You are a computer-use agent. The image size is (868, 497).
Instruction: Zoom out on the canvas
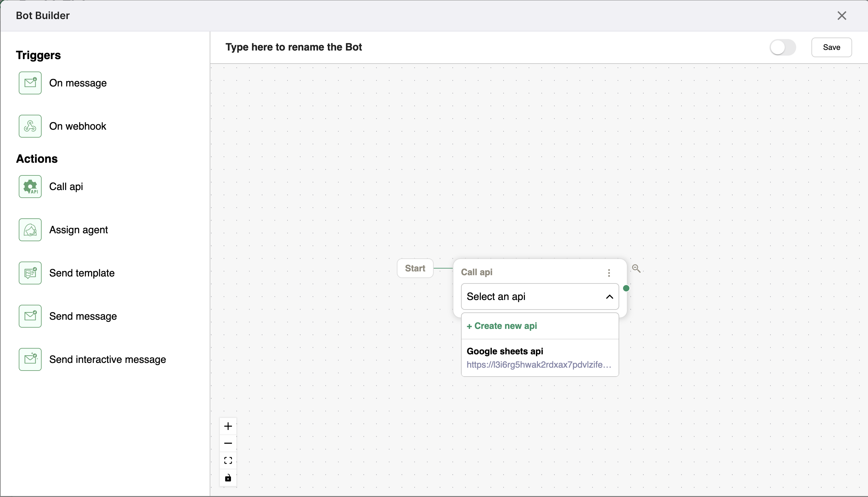click(228, 443)
